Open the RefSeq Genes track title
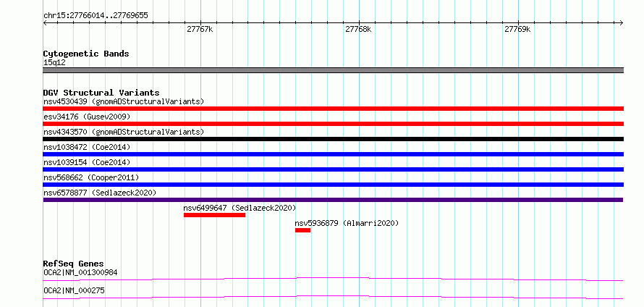Viewport: 644px width, 307px height. pyautogui.click(x=74, y=264)
